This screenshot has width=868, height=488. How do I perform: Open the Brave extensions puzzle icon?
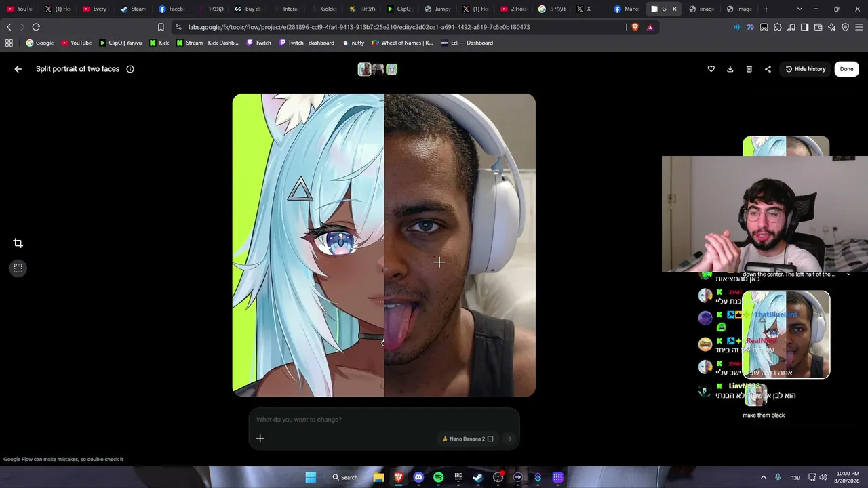[x=778, y=27]
